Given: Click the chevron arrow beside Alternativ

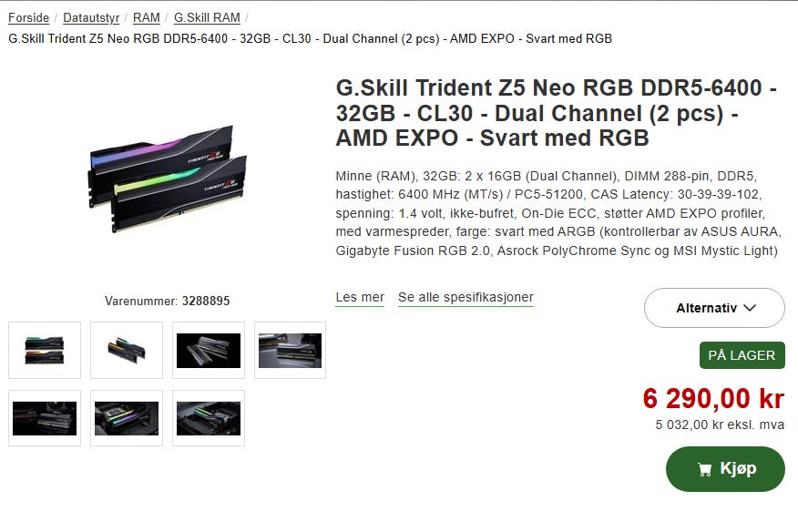Looking at the screenshot, I should pyautogui.click(x=750, y=308).
